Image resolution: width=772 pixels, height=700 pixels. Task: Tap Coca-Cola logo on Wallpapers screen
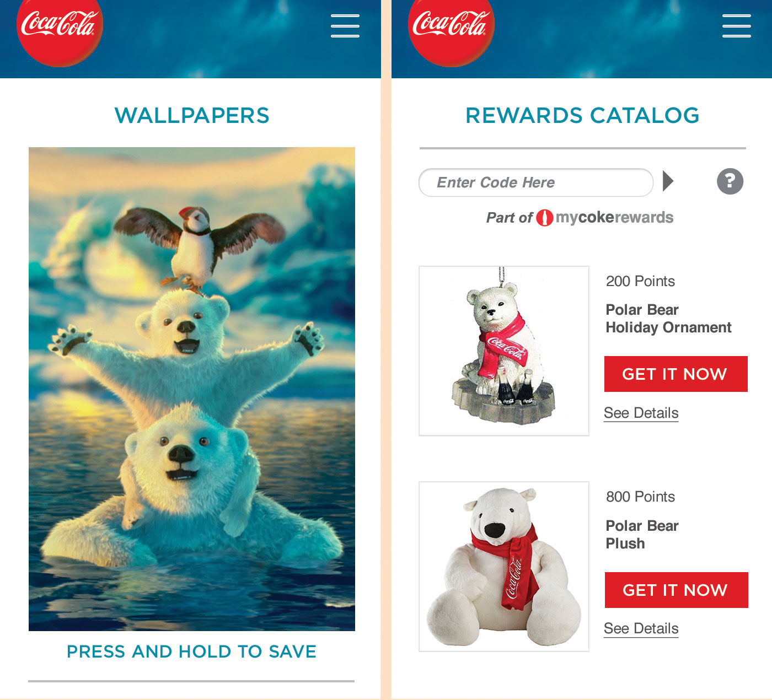pos(60,30)
